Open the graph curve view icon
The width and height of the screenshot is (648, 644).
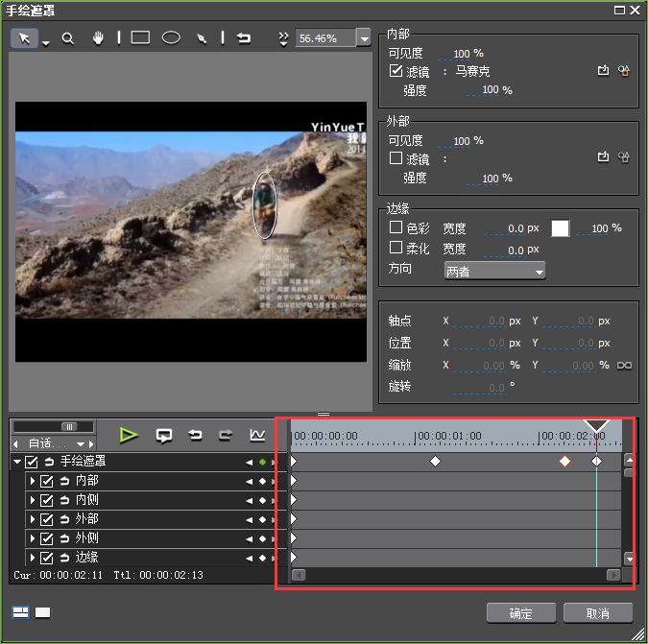pos(256,436)
